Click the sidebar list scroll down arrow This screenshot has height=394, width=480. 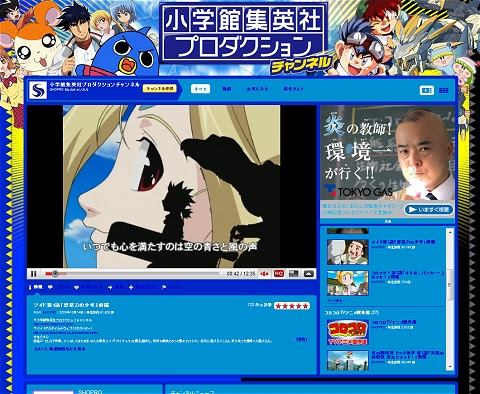[450, 367]
